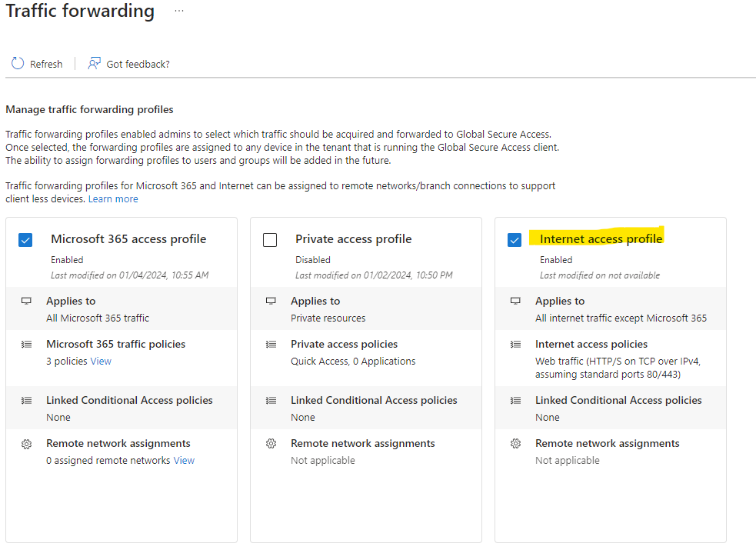Click the Internet access policies label

(x=591, y=344)
